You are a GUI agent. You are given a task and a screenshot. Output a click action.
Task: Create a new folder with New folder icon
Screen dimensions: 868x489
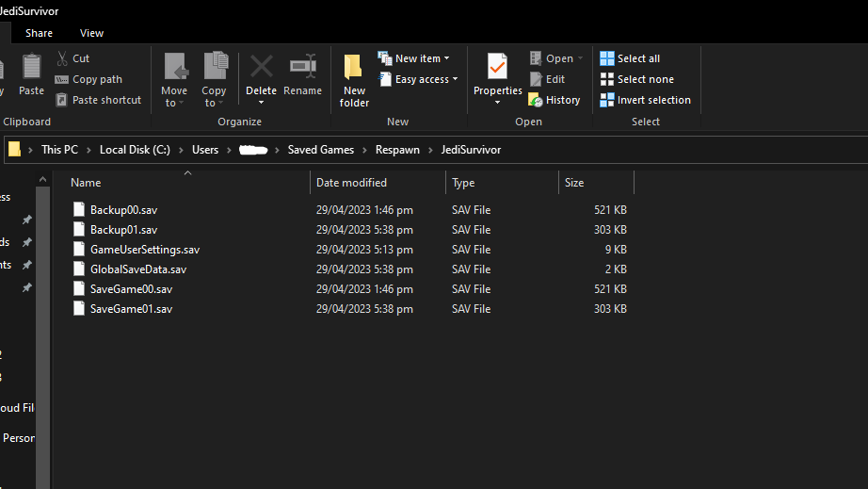354,68
